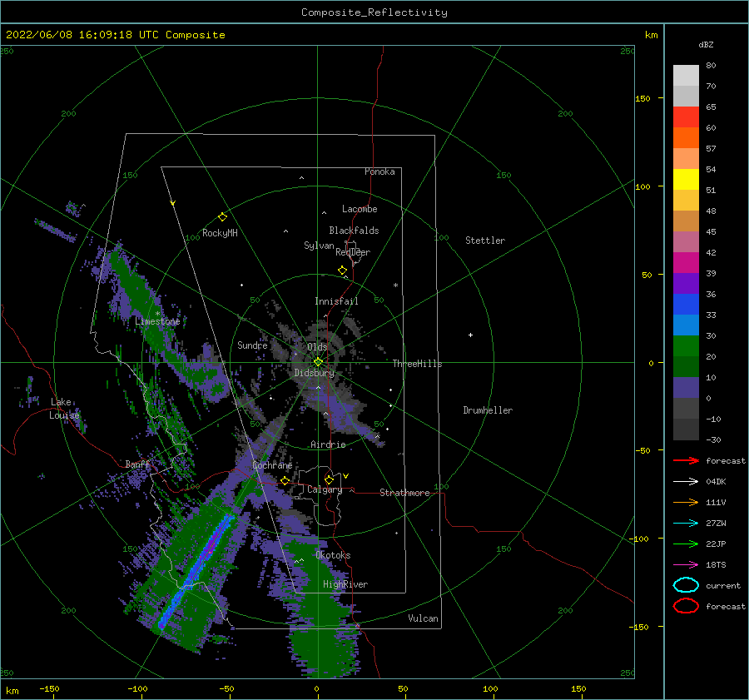Select the light gray 80–70 dBZ swatch
The width and height of the screenshot is (749, 700).
click(x=686, y=76)
